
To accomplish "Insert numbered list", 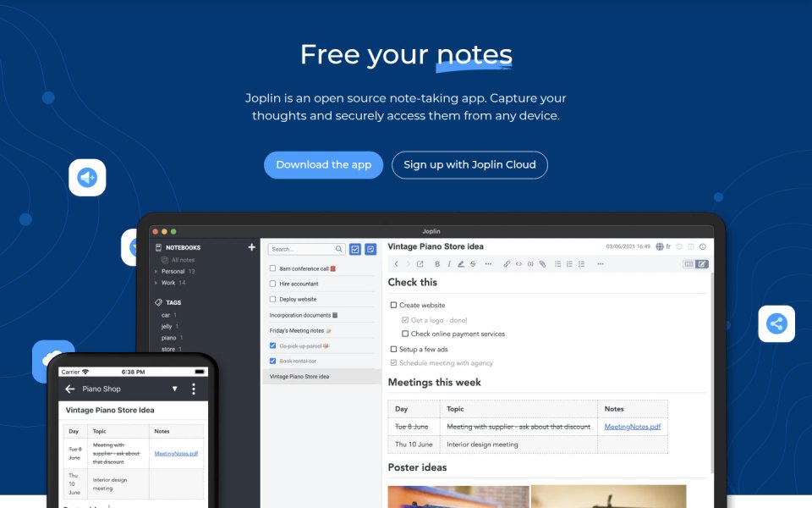I will click(x=569, y=264).
